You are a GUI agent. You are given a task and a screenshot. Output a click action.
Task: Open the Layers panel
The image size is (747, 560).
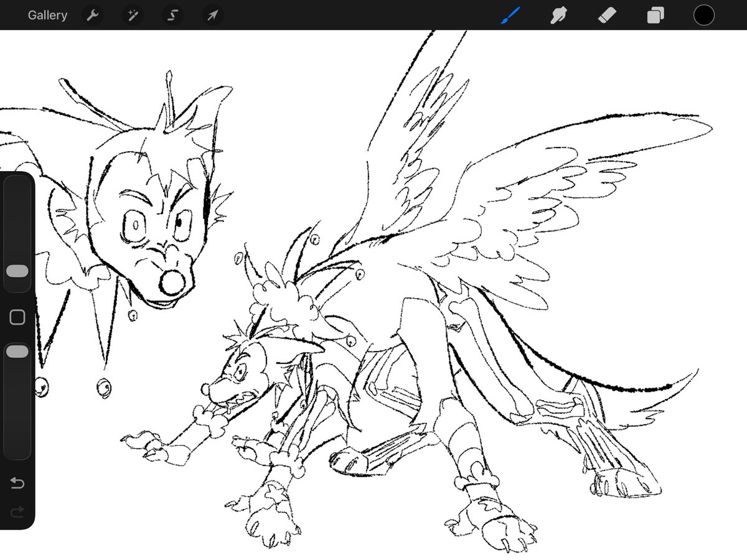pyautogui.click(x=655, y=15)
